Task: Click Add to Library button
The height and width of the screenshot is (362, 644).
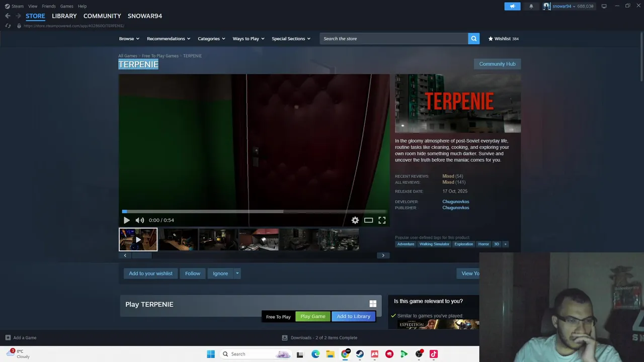Action: click(x=353, y=316)
